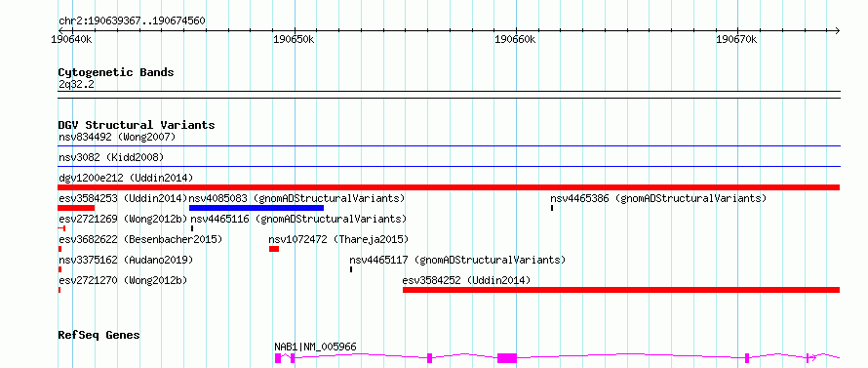Screen dimensions: 868x368
Task: Click the first NAB1 exon at gene start
Action: point(278,358)
